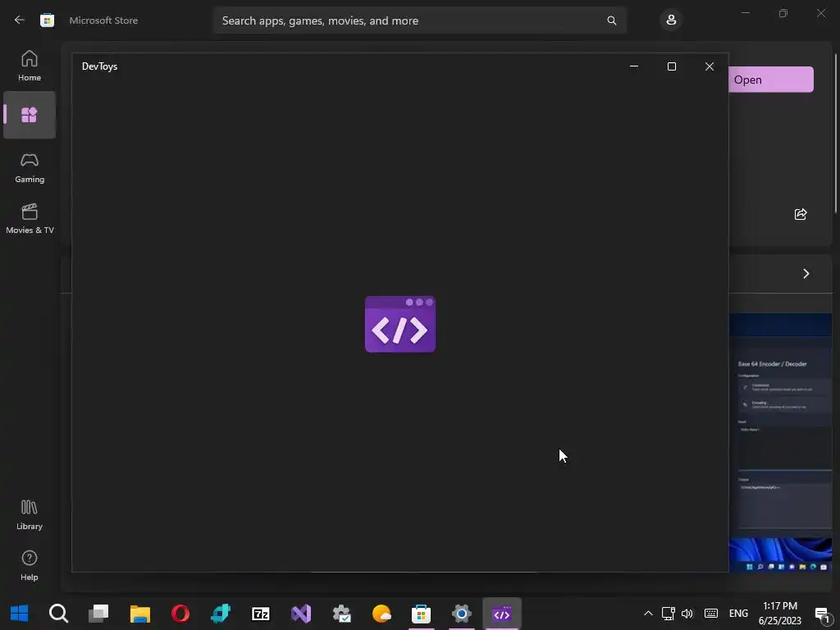840x630 pixels.
Task: Switch to DevToys on the taskbar
Action: tap(502, 614)
